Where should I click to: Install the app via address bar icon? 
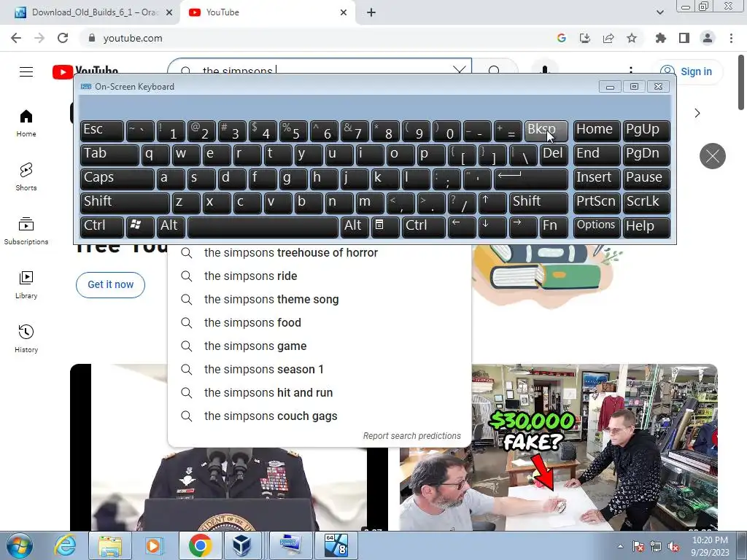point(585,38)
